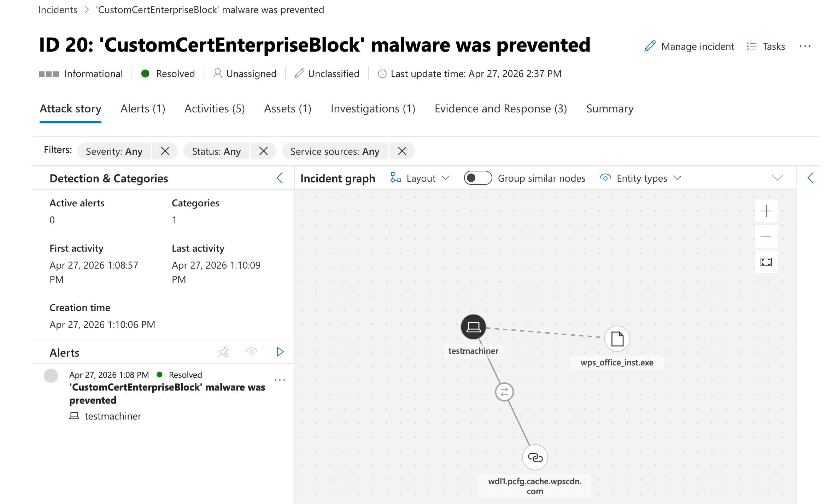Remove the Severity: Any filter
Screen dimensions: 839x504
tap(165, 151)
